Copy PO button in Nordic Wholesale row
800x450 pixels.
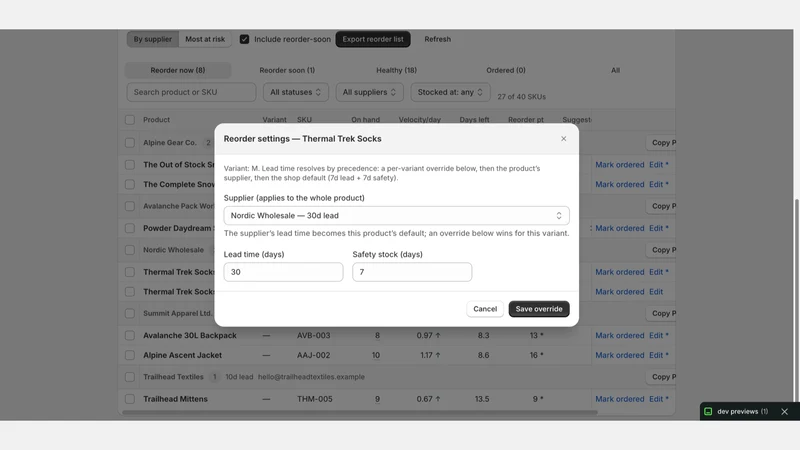[x=661, y=250]
